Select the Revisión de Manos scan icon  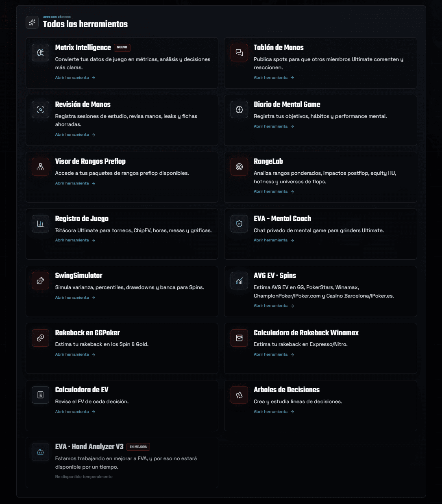pyautogui.click(x=40, y=110)
